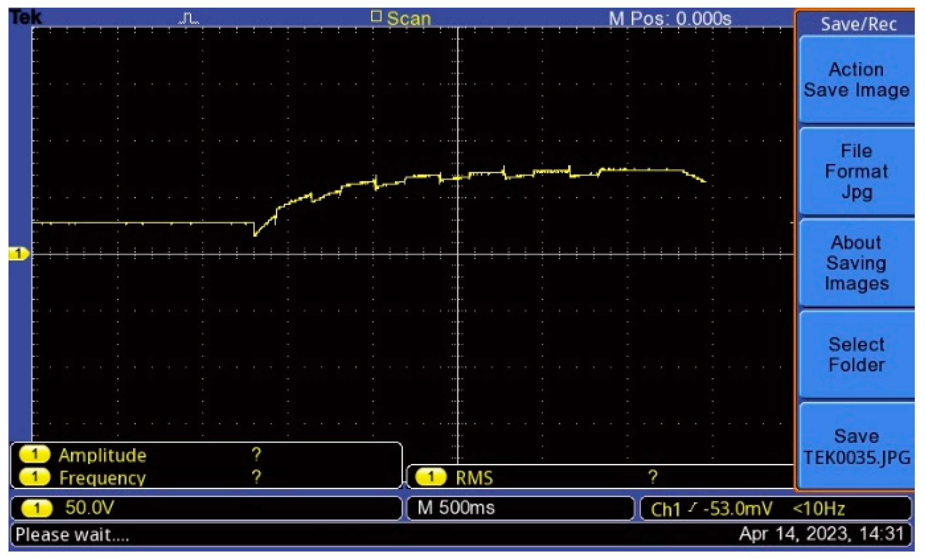Image resolution: width=925 pixels, height=560 pixels.
Task: Select the Frequency channel 1 badge
Action: coord(34,477)
